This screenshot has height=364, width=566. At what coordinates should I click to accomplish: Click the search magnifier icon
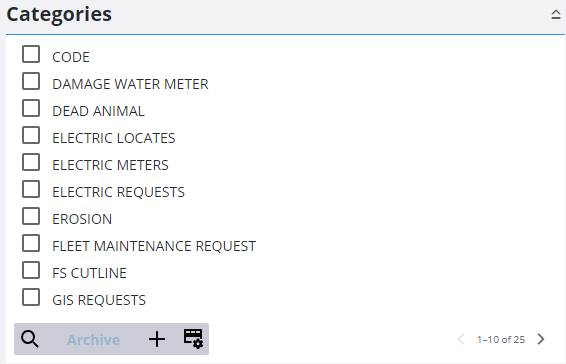30,339
